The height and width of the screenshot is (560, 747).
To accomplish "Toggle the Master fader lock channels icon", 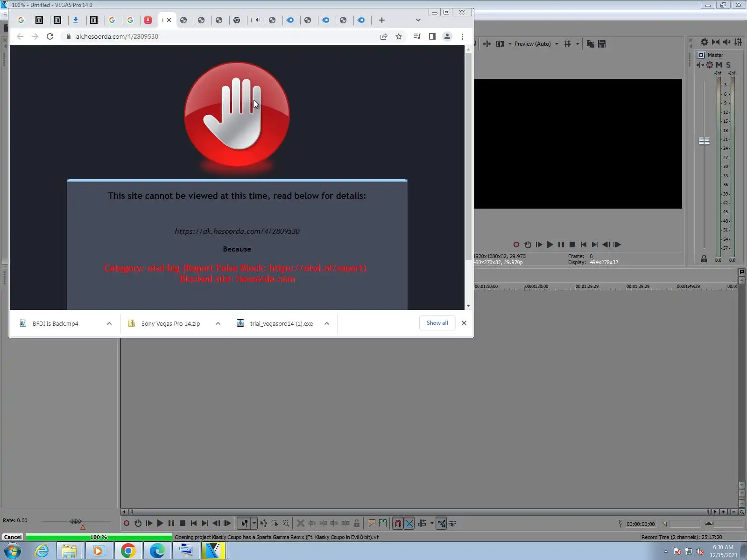I will click(x=704, y=259).
